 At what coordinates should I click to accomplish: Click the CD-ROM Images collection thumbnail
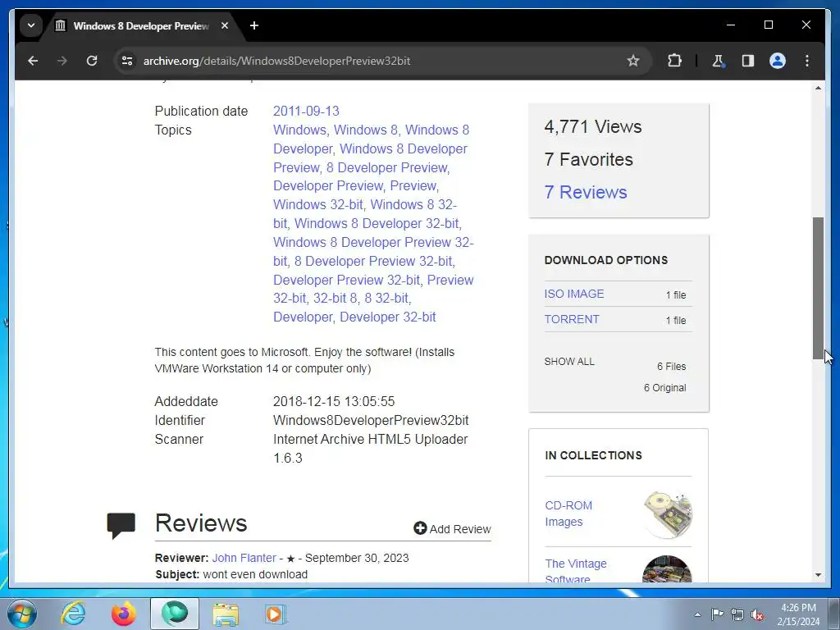pos(667,514)
